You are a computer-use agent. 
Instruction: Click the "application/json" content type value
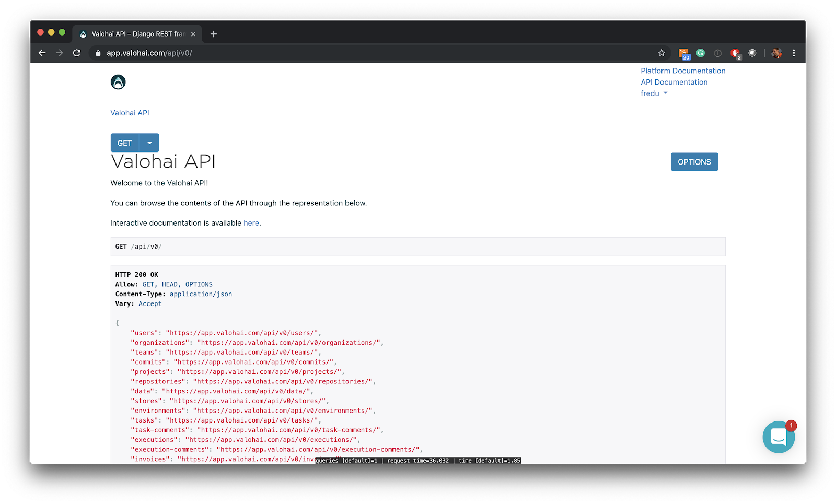[x=201, y=294]
